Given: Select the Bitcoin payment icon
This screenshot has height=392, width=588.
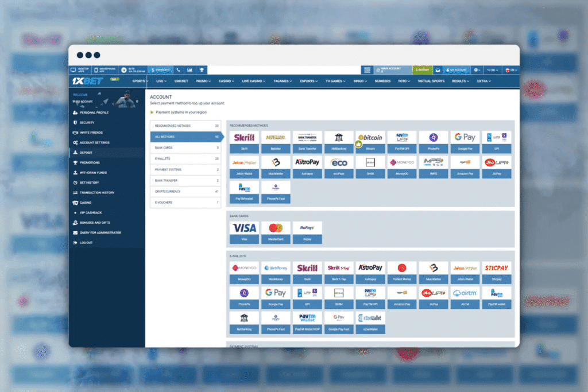Looking at the screenshot, I should [x=370, y=138].
